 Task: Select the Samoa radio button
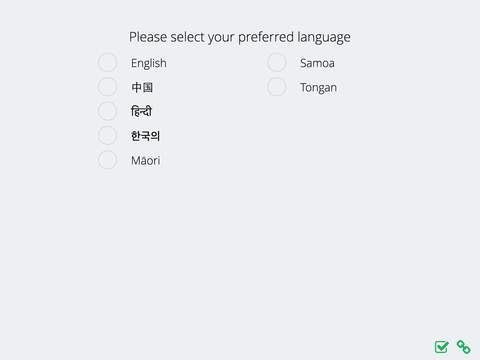276,62
